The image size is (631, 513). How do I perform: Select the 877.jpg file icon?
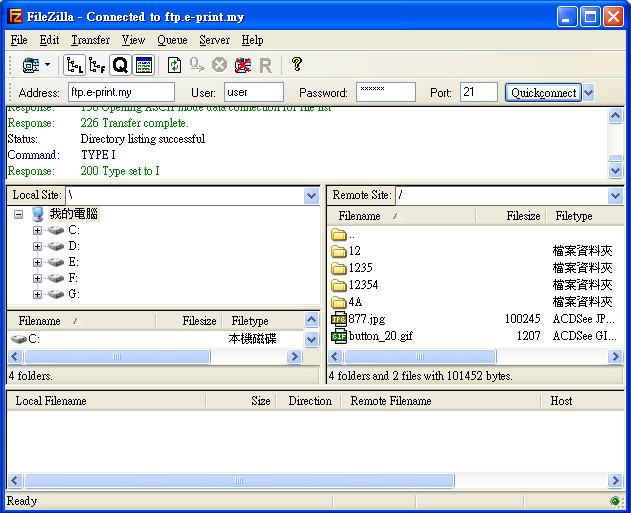(339, 319)
